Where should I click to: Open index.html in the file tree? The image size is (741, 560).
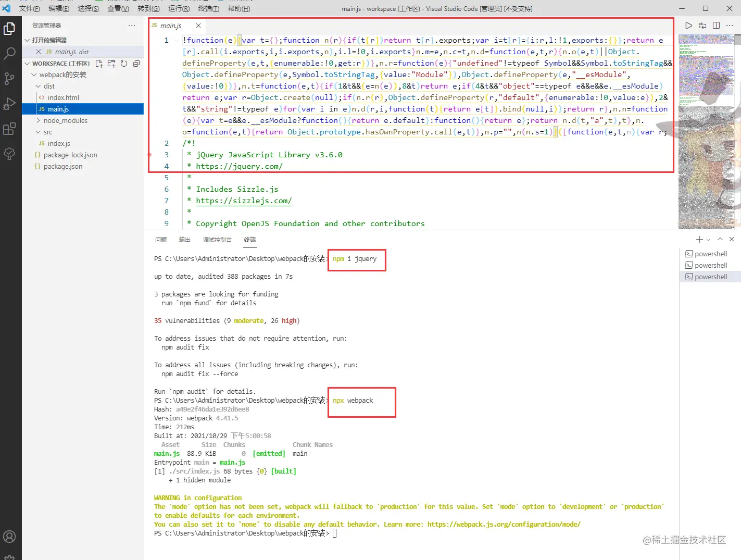83,97
